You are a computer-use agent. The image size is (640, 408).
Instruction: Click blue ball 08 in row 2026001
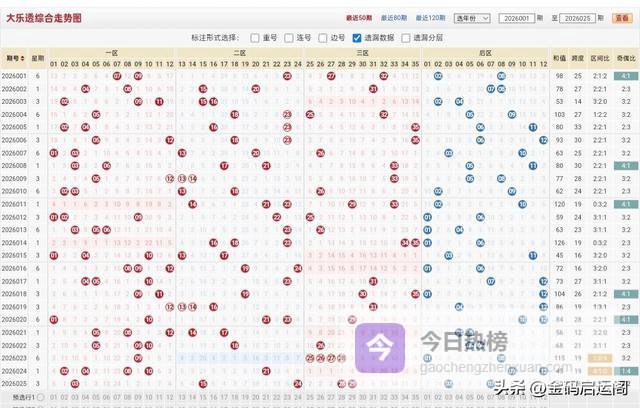[502, 75]
